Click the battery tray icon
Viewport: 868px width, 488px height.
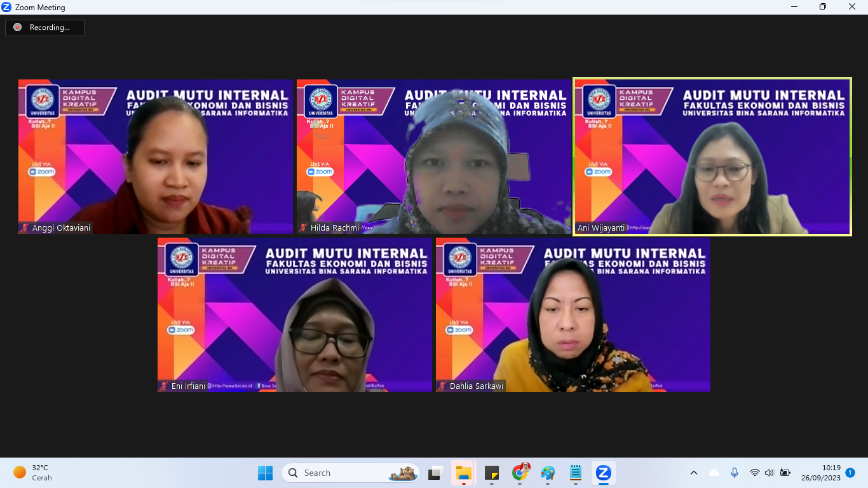785,473
